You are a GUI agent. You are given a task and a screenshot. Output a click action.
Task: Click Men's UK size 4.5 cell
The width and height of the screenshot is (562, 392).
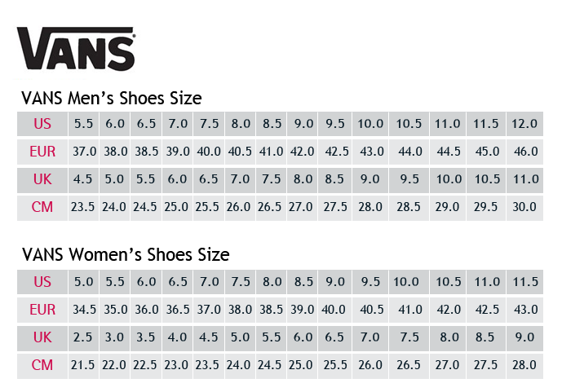click(83, 179)
